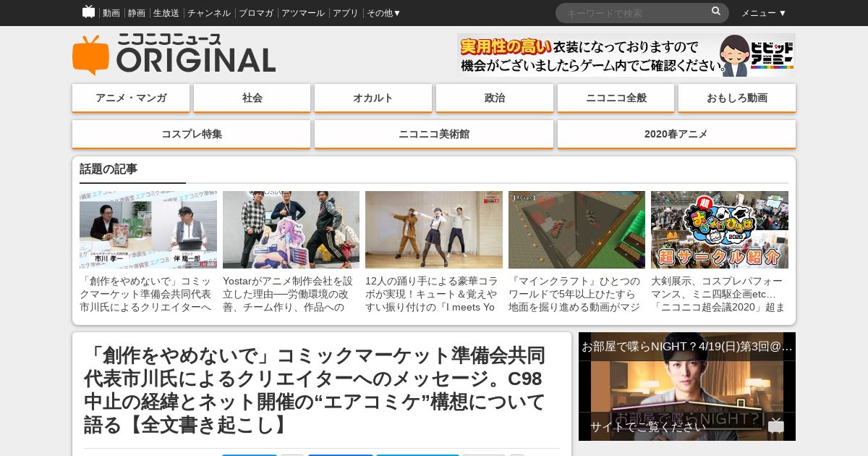Click the TV icon on video overlay
Image resolution: width=868 pixels, height=456 pixels.
click(x=776, y=426)
